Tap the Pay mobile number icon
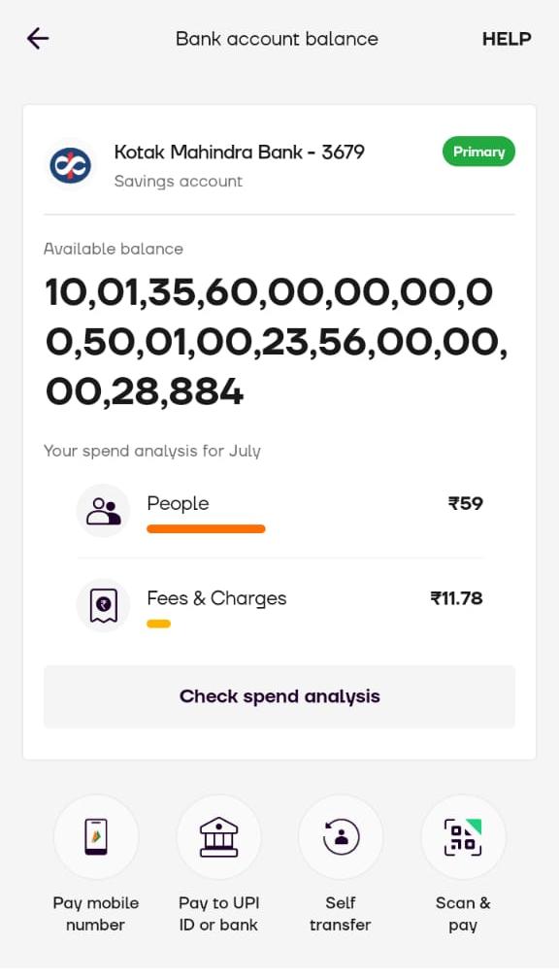 tap(95, 837)
